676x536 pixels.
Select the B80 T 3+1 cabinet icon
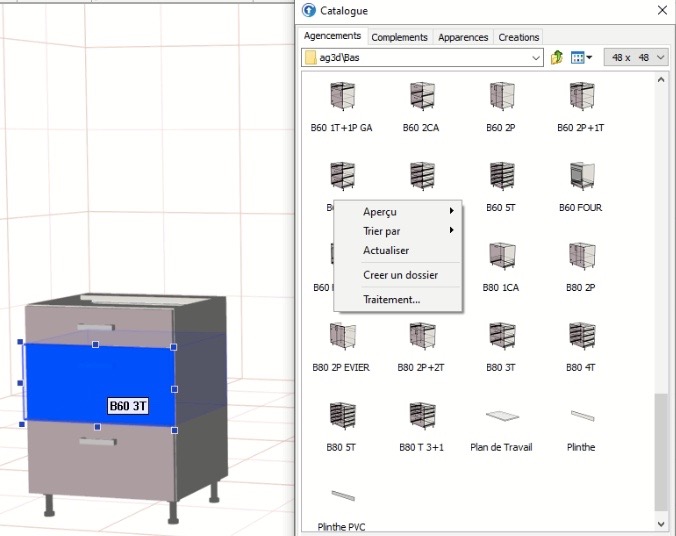point(422,415)
